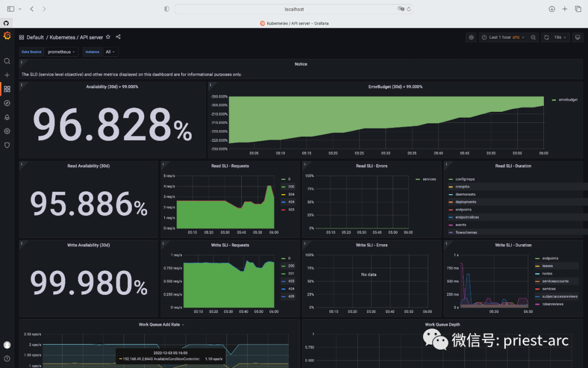Viewport: 588px width, 368px height.
Task: Click Default folder breadcrumb link
Action: pyautogui.click(x=35, y=37)
